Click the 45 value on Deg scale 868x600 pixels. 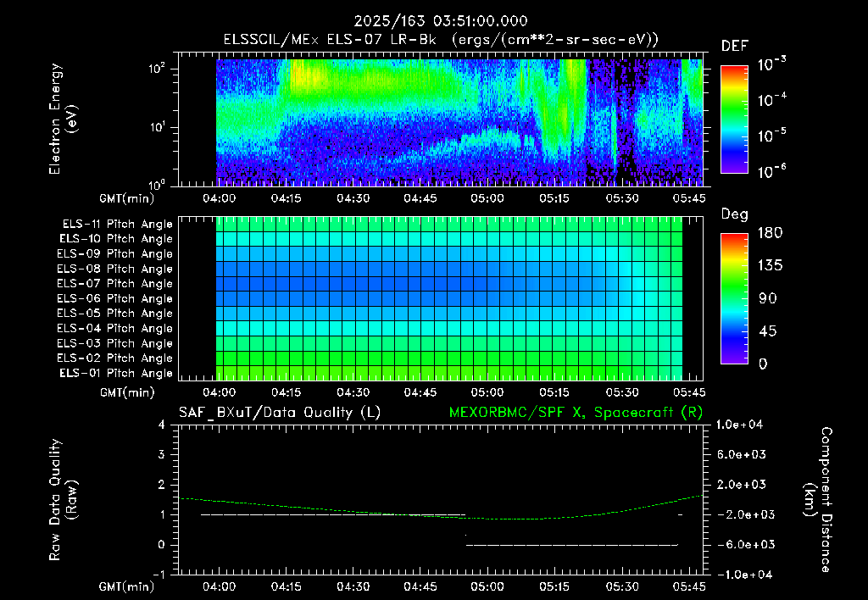click(768, 331)
